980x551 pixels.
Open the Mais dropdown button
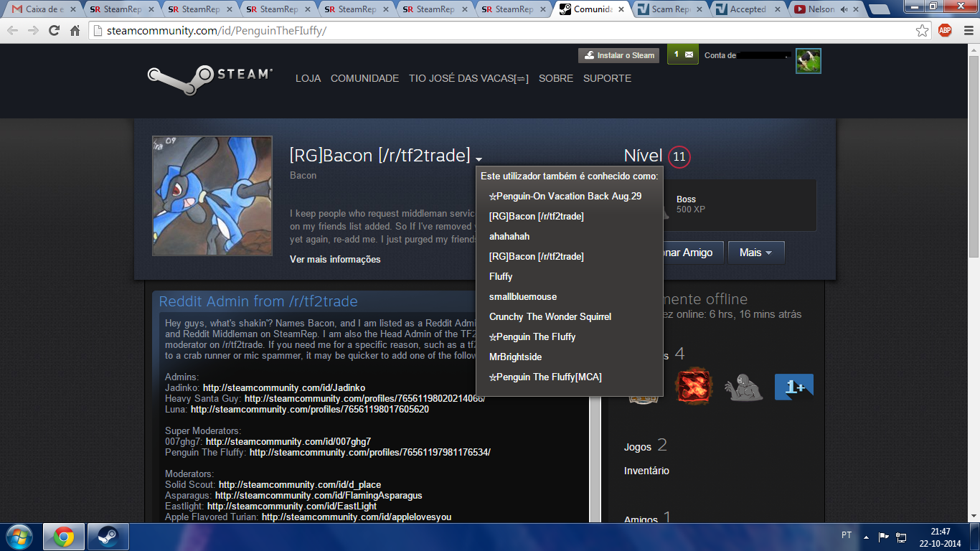756,253
